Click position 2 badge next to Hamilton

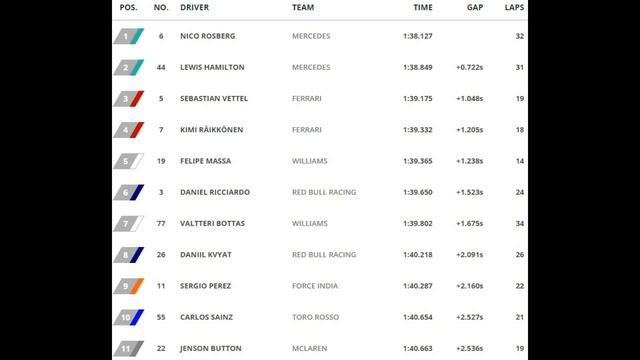pyautogui.click(x=129, y=67)
